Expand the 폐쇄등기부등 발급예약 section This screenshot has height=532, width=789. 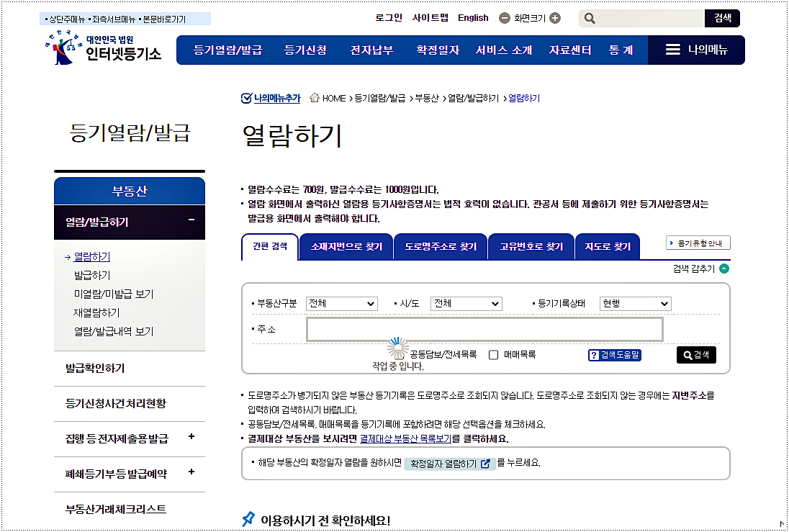pyautogui.click(x=191, y=472)
